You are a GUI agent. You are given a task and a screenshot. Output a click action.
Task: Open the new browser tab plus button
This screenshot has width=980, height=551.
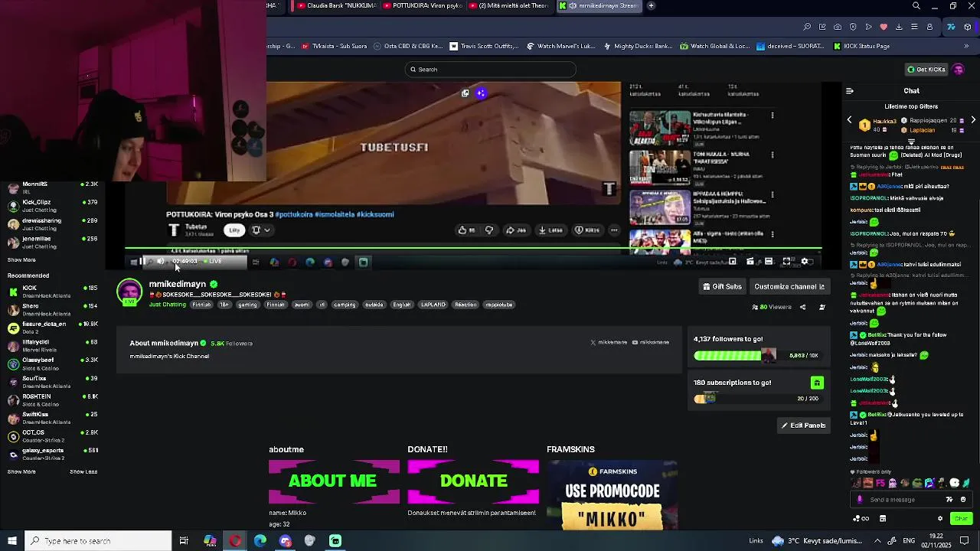651,6
